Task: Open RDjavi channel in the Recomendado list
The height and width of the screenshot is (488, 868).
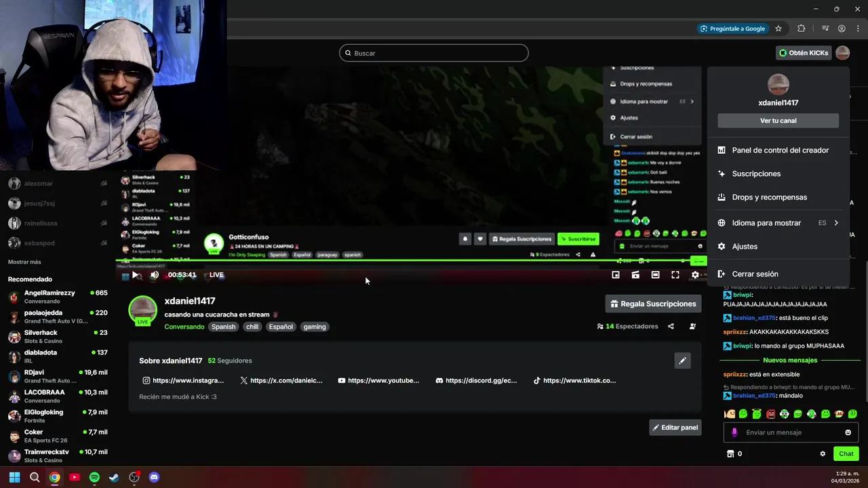Action: click(x=58, y=376)
